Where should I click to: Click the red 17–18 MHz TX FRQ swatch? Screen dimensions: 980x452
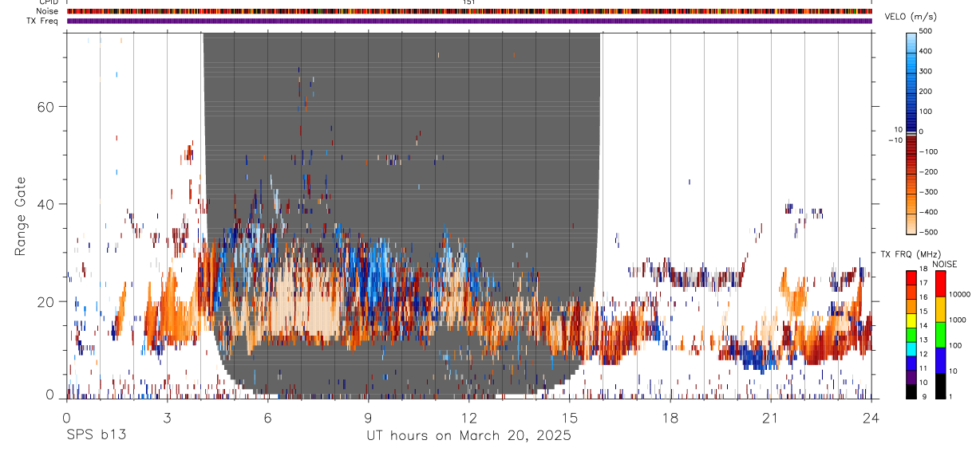pyautogui.click(x=911, y=277)
